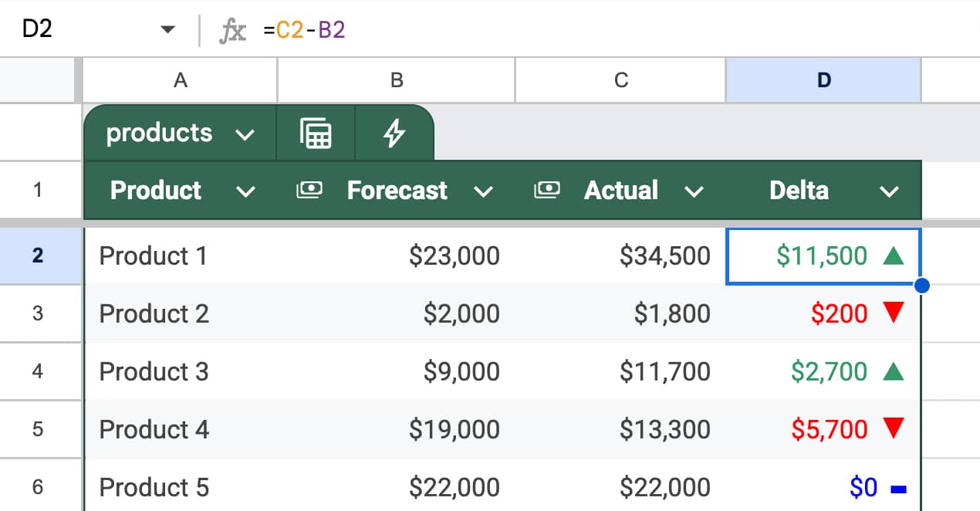Select the Product 3 cell
This screenshot has height=511, width=980.
179,371
